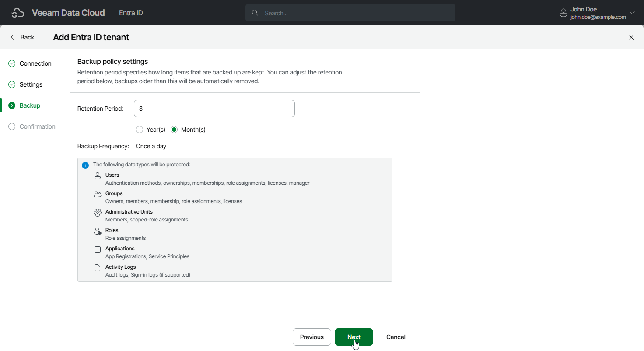Click the Back link label
644x351 pixels.
pos(27,37)
